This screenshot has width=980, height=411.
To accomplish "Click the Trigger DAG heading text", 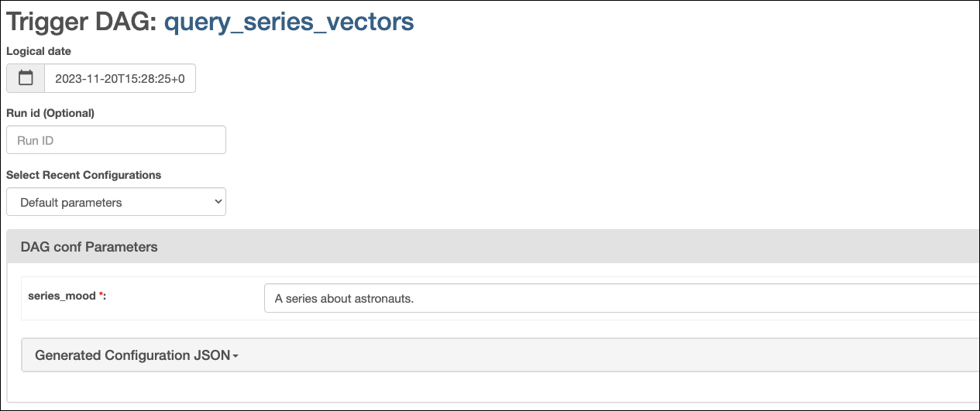I will click(81, 22).
